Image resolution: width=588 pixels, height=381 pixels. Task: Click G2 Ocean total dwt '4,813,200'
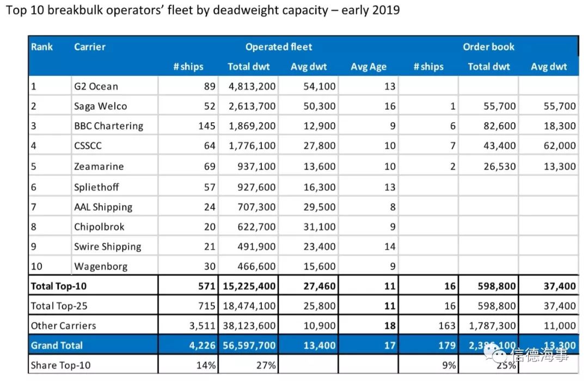point(252,86)
